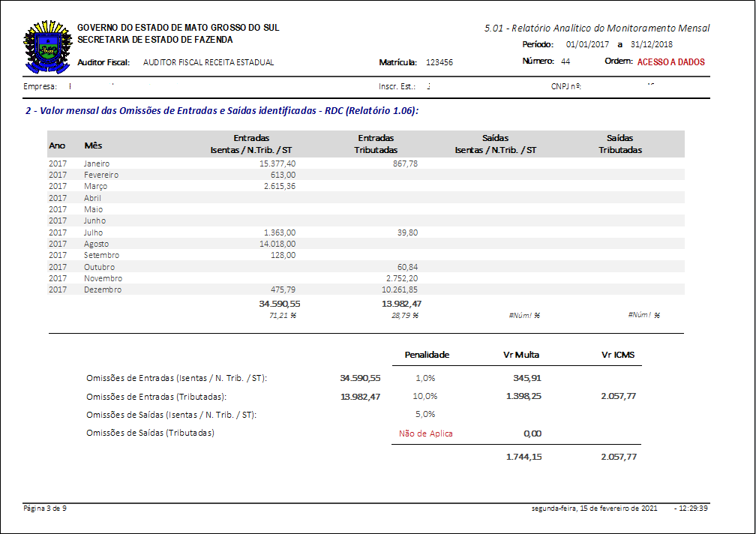
Task: Click the 71,21 % percentage under totals
Action: pyautogui.click(x=283, y=316)
